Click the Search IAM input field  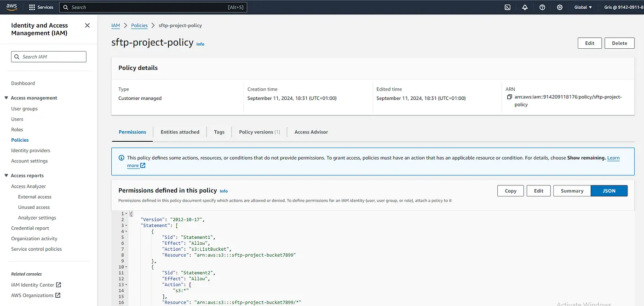pos(49,57)
